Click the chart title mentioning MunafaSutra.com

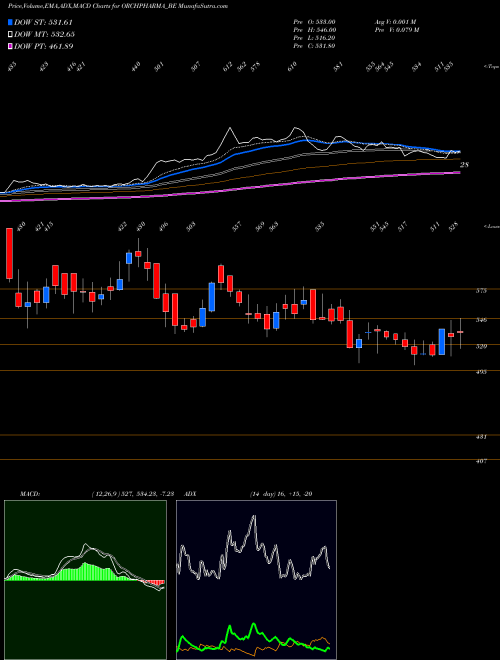(118, 6)
